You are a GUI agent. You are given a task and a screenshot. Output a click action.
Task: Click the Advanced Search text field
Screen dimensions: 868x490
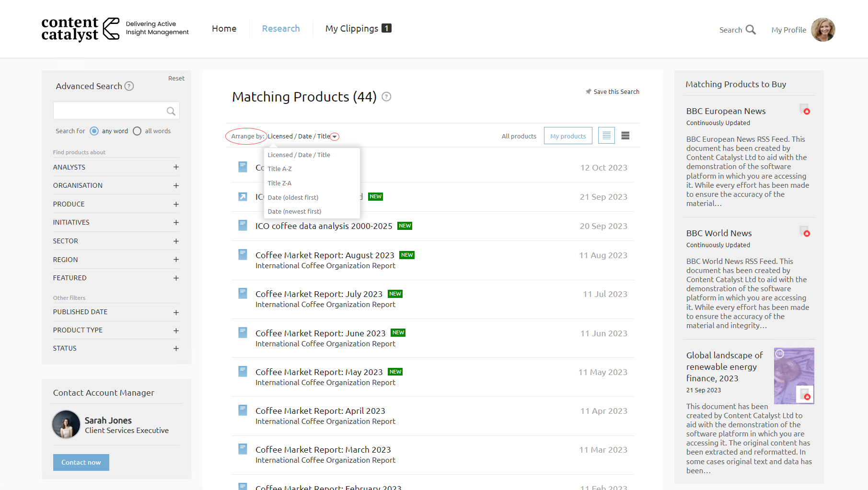click(x=109, y=111)
